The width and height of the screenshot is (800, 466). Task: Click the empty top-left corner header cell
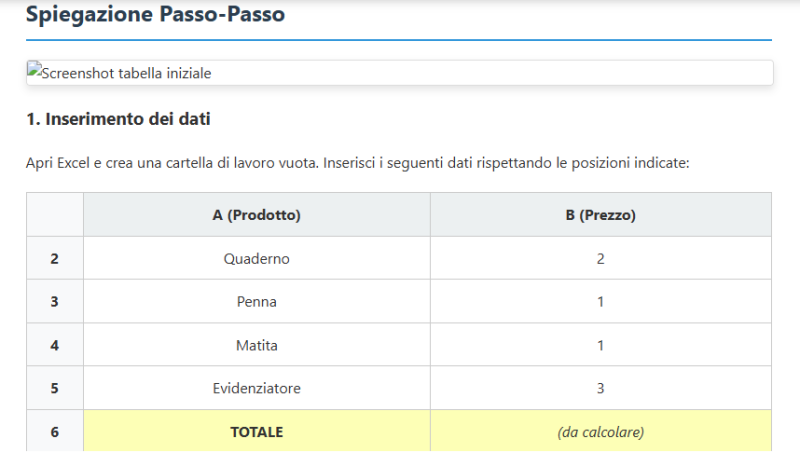[55, 215]
